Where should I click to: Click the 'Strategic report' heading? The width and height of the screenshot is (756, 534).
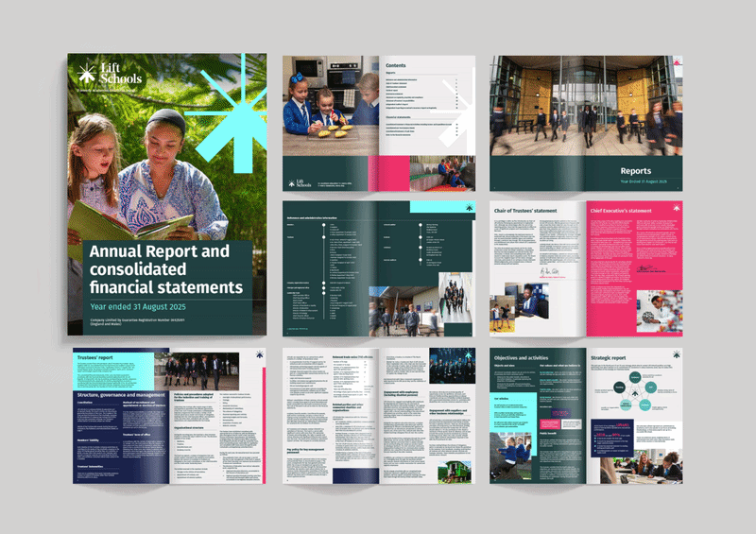[x=608, y=358]
